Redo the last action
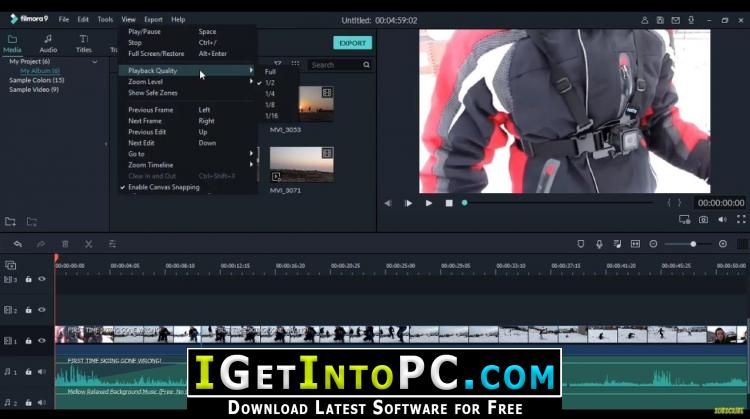Screen dimensions: 750x419 coord(41,244)
